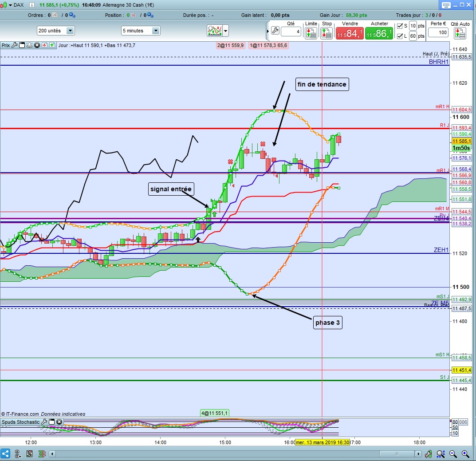Toggle the L limit checkbox

point(400,36)
